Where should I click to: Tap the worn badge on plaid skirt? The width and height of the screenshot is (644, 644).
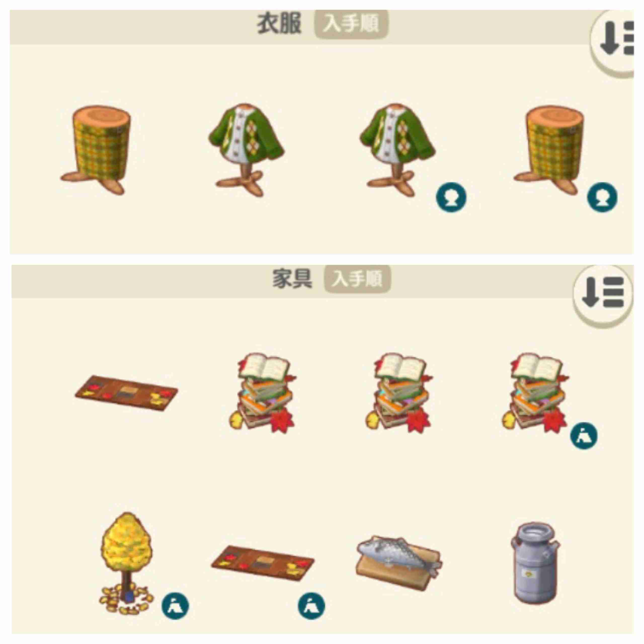602,197
